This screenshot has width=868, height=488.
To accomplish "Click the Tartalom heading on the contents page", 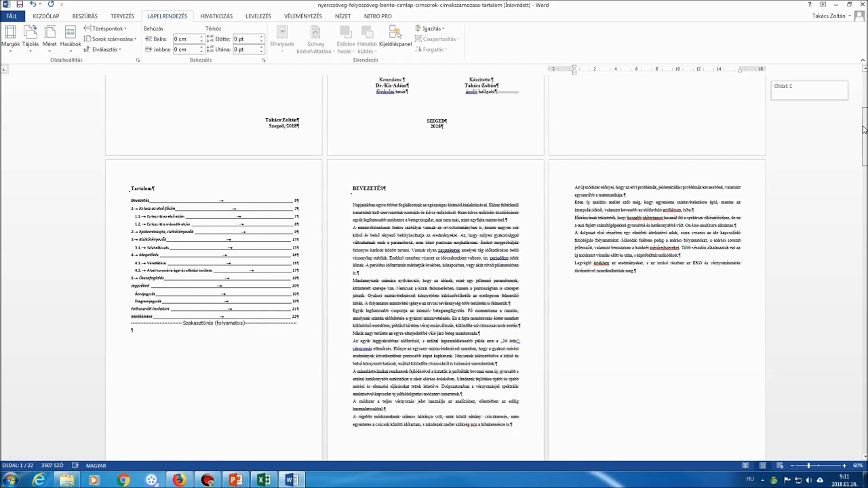I will click(142, 188).
